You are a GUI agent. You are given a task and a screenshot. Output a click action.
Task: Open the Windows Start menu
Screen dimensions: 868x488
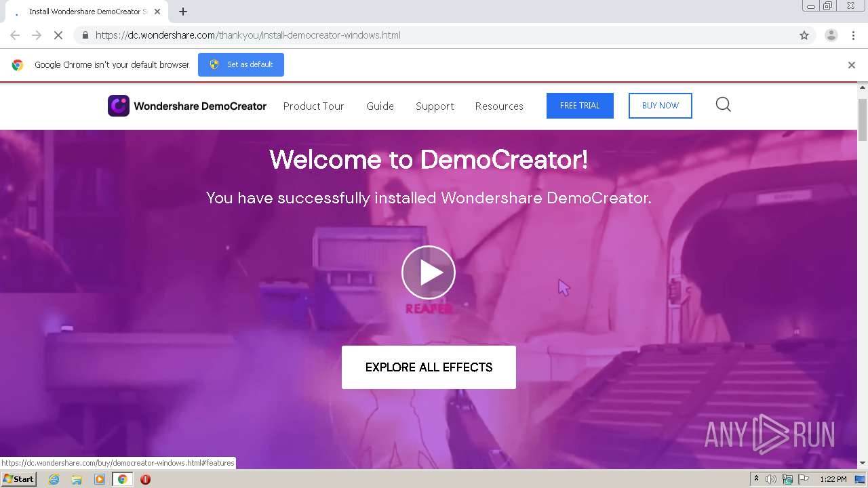tap(18, 479)
